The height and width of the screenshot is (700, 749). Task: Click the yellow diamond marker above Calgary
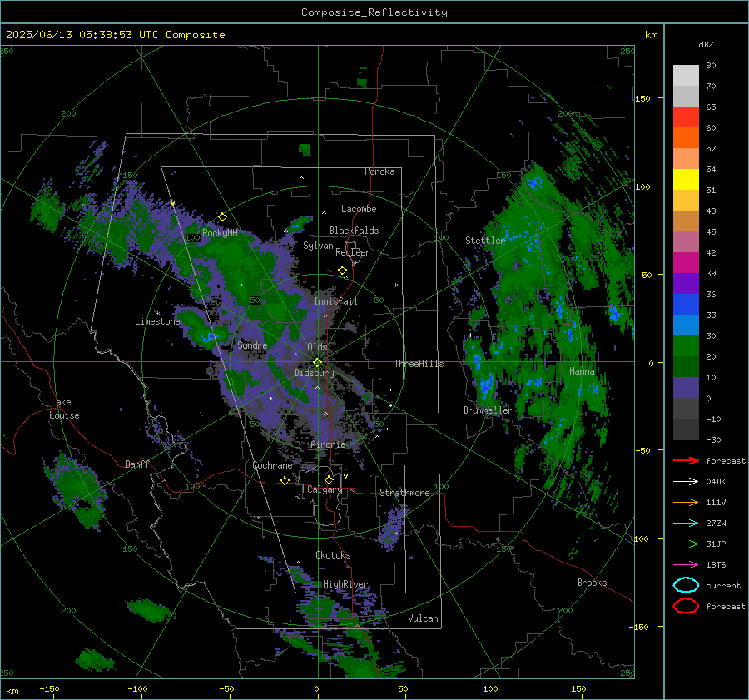[x=329, y=479]
